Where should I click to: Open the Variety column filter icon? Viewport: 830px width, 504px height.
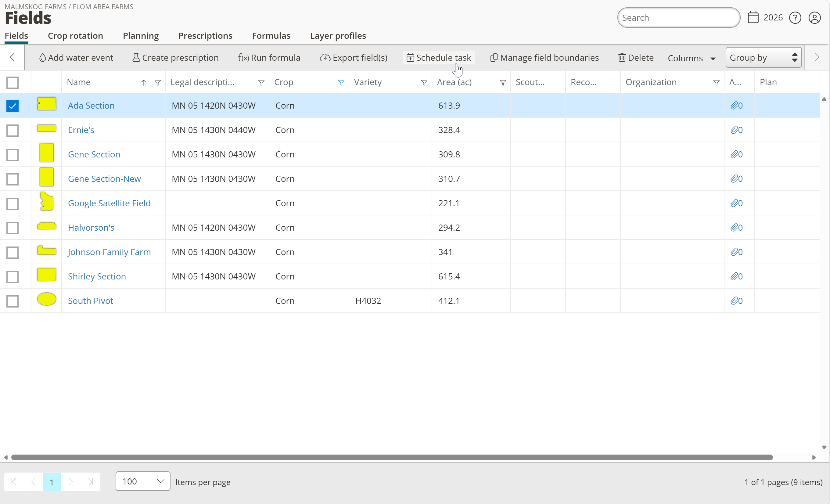click(x=424, y=83)
